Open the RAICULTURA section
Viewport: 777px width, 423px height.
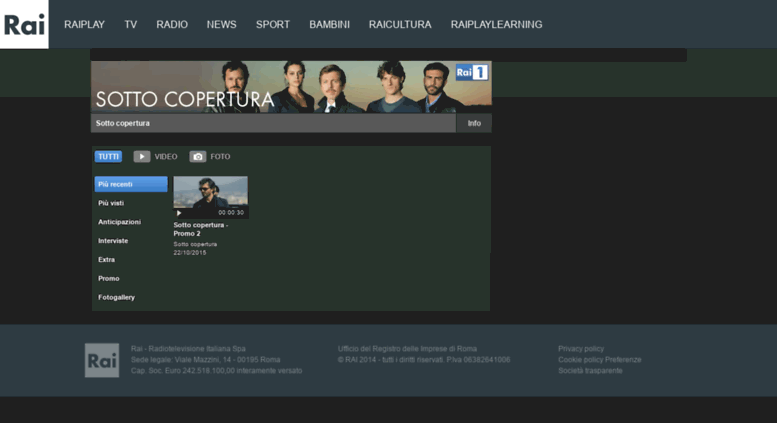(x=400, y=25)
